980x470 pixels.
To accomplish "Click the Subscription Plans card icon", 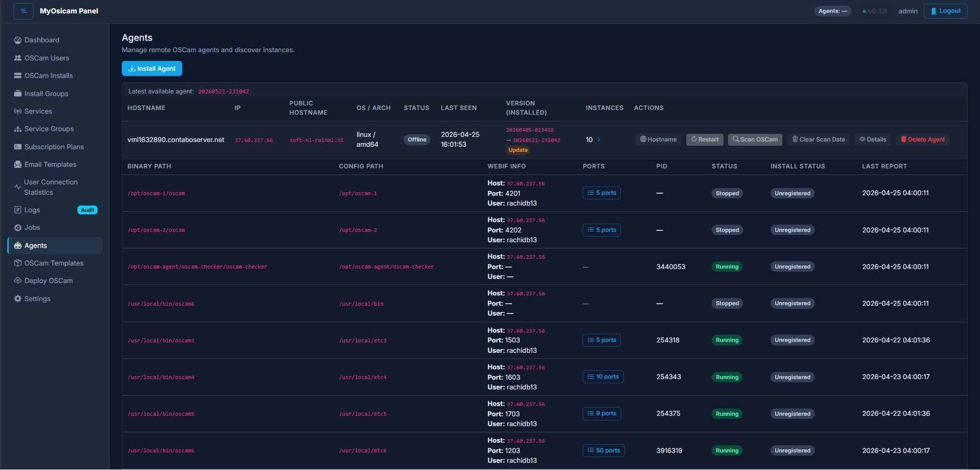I will coord(18,147).
